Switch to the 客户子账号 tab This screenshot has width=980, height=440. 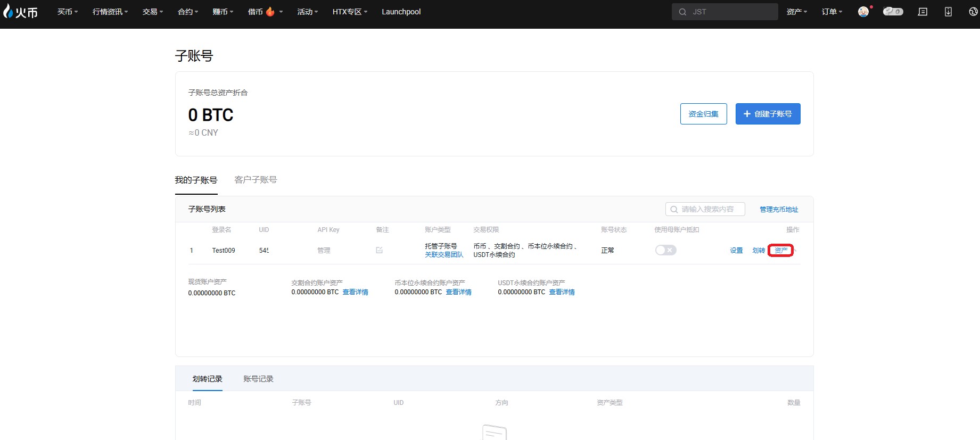click(x=256, y=180)
